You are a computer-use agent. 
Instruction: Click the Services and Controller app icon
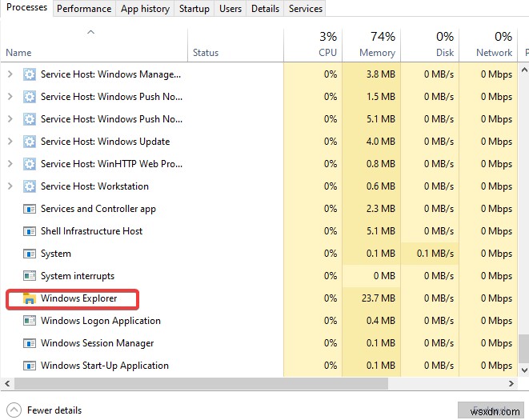pos(30,209)
